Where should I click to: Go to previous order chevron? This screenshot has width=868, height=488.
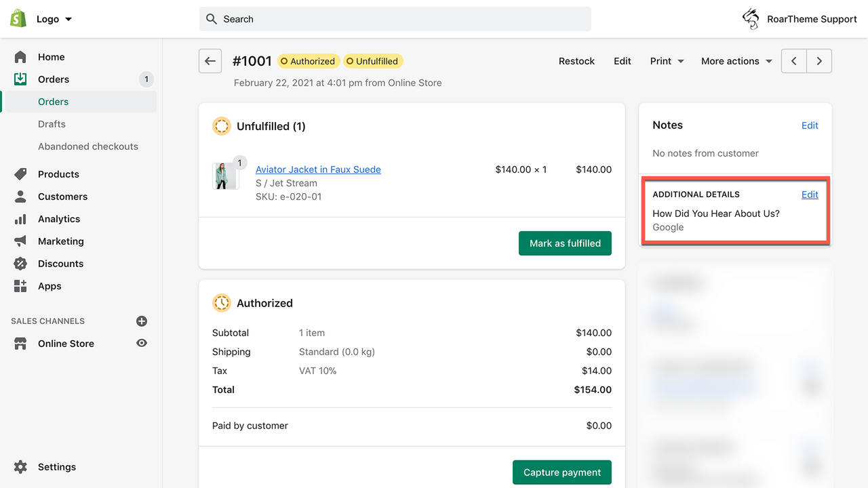point(794,61)
